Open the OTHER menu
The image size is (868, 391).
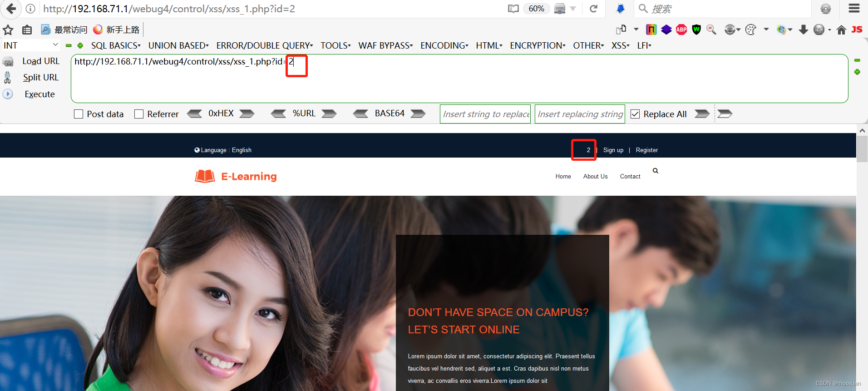[x=588, y=45]
